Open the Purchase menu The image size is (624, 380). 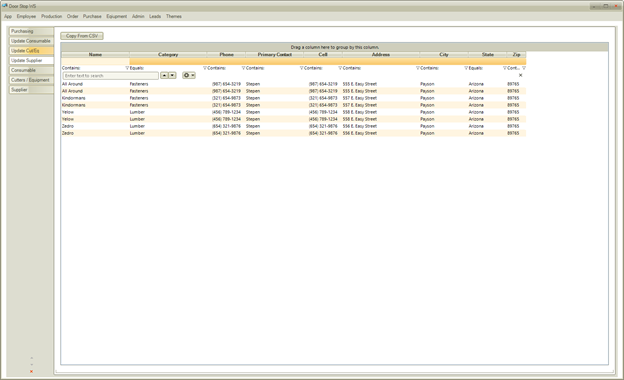point(92,16)
